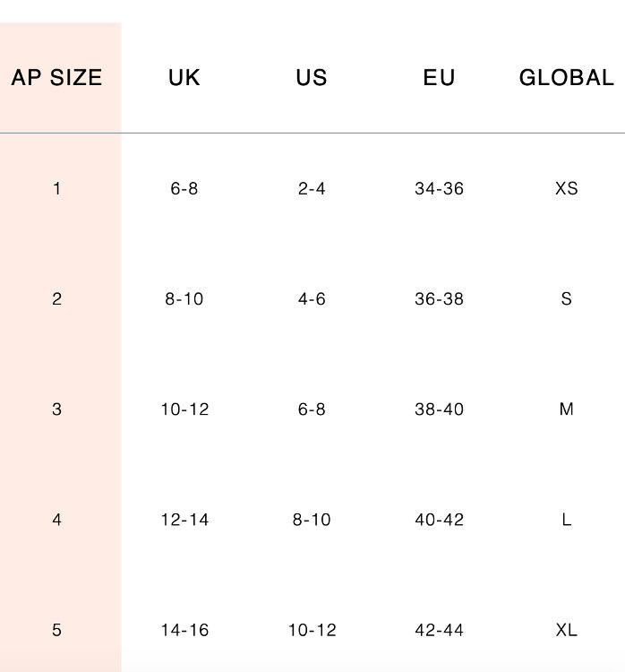Click UK size 6-8 cell
625x672 pixels.
click(x=184, y=188)
